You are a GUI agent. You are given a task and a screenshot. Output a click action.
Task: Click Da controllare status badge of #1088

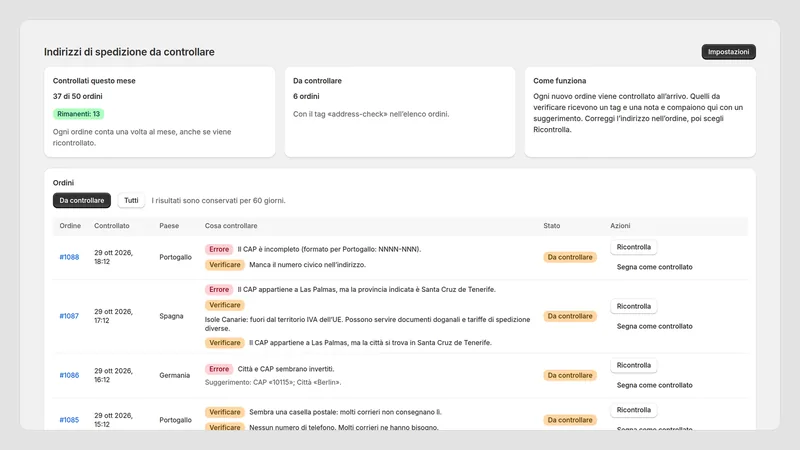(570, 257)
